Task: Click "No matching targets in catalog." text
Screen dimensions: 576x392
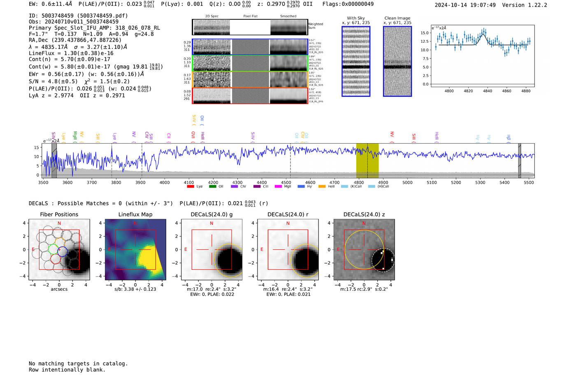Action: click(x=78, y=364)
